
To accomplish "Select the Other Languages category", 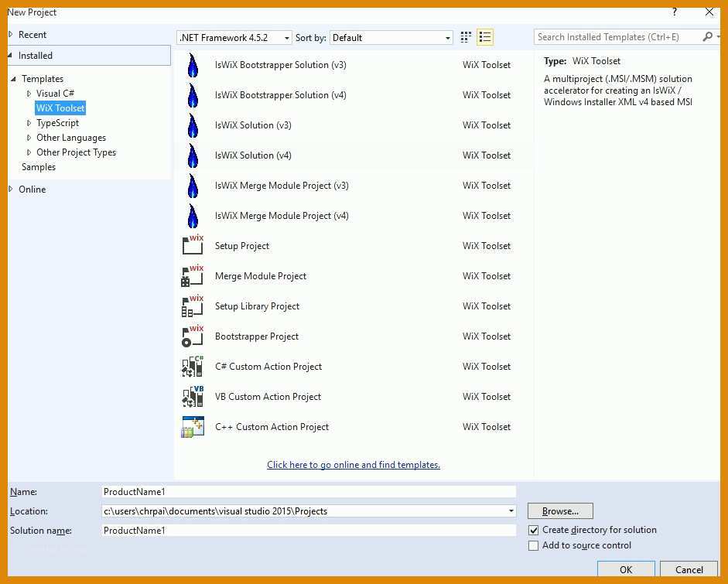I will [71, 138].
